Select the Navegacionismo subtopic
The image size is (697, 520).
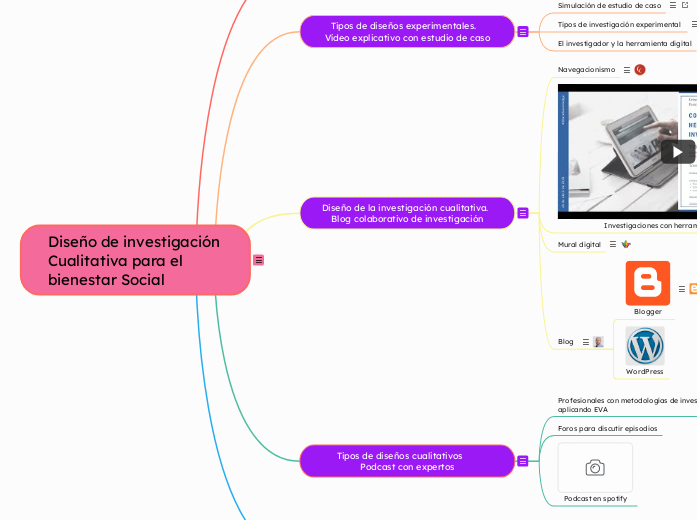coord(586,70)
